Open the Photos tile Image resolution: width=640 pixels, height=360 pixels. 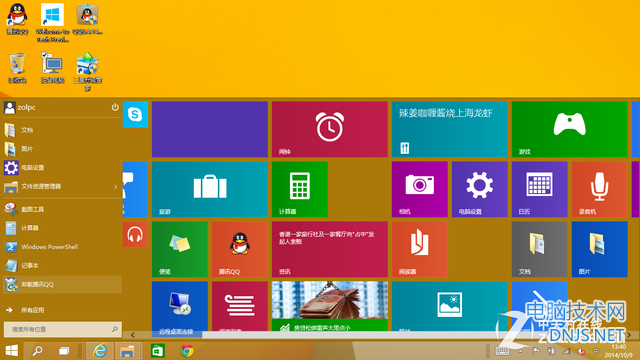coord(450,306)
